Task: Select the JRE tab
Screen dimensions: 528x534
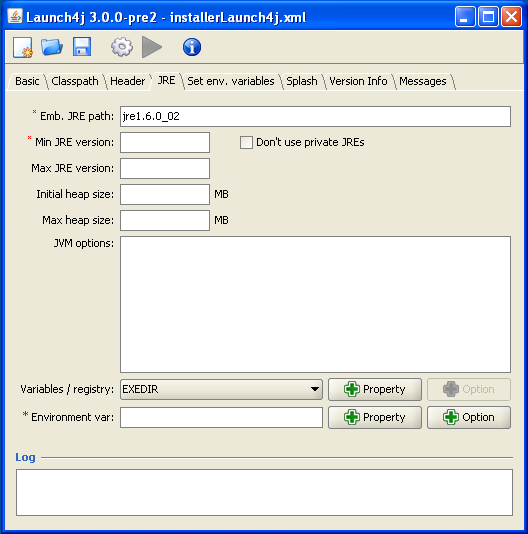Action: (x=166, y=81)
